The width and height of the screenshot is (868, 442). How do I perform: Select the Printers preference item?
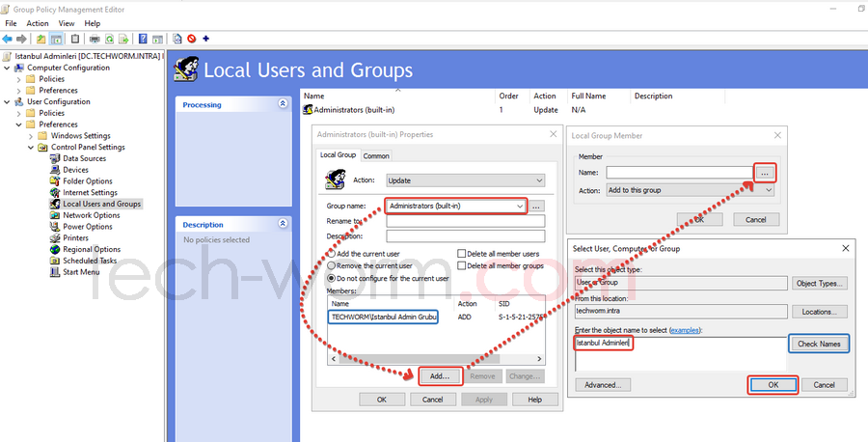click(x=75, y=237)
